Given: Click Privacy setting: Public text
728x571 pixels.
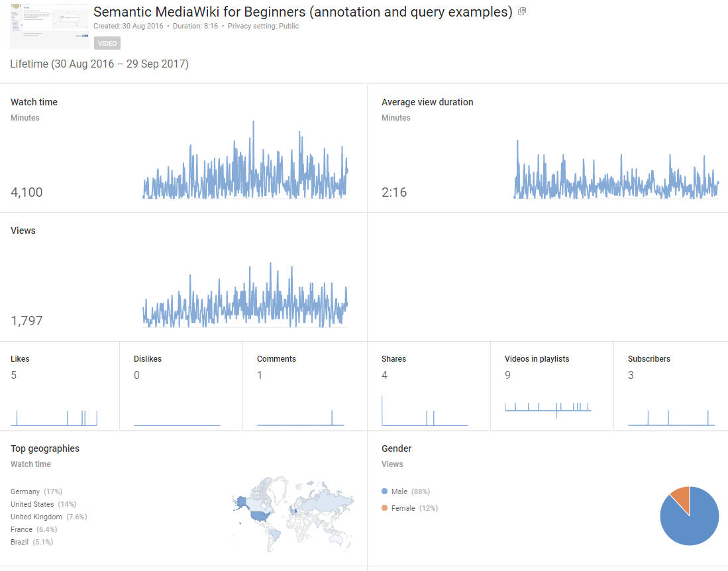Looking at the screenshot, I should coord(263,26).
